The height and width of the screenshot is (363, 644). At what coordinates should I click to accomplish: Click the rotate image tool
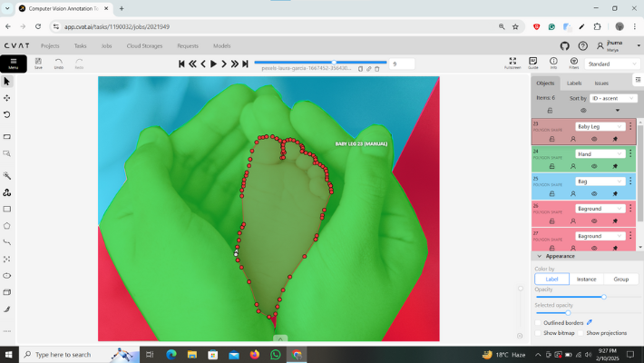[x=7, y=114]
